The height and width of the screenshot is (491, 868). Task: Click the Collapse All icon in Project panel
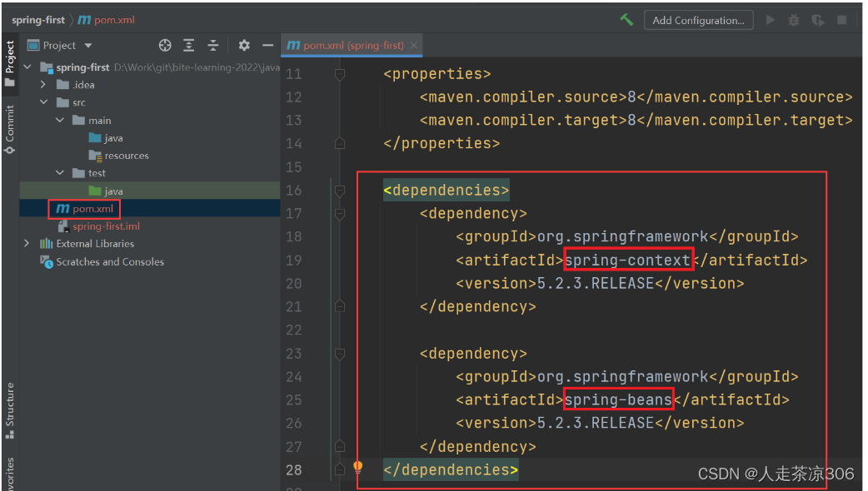click(x=213, y=45)
